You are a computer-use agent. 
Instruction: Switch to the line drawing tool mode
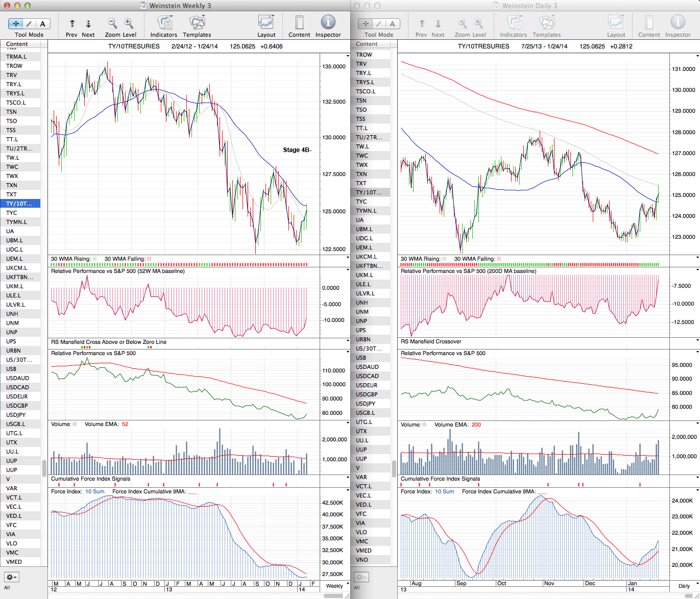29,23
